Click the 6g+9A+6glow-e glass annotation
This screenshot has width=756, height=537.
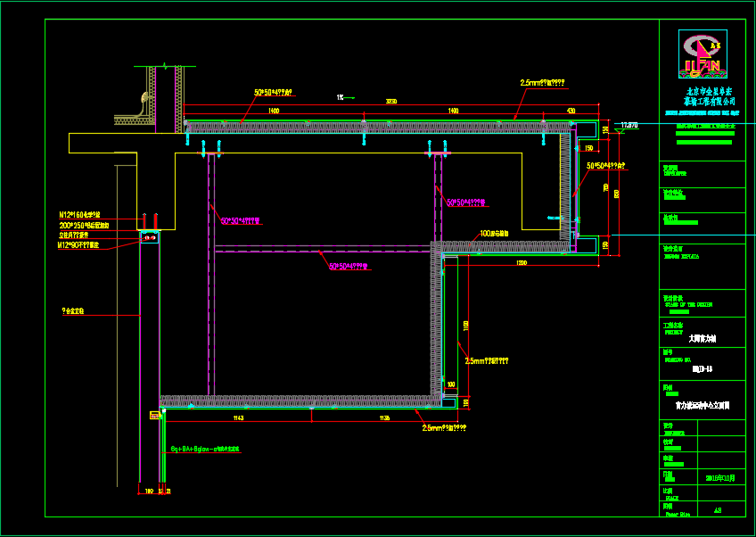[205, 450]
